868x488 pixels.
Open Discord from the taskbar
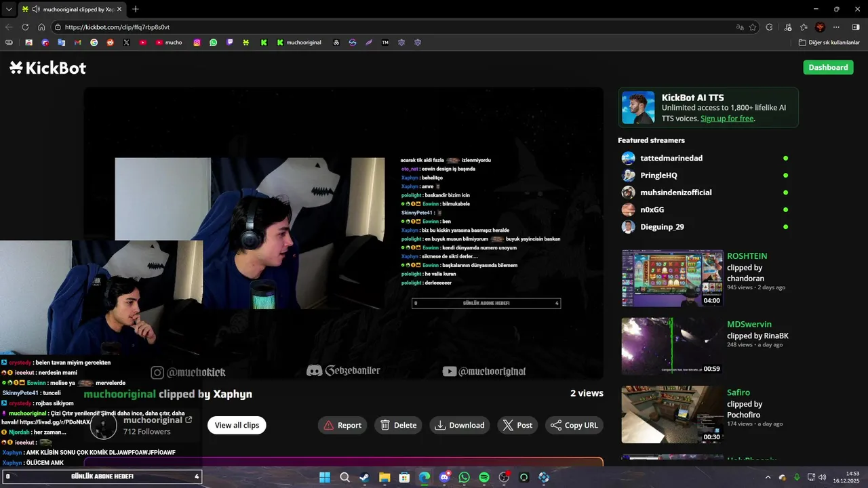(444, 477)
